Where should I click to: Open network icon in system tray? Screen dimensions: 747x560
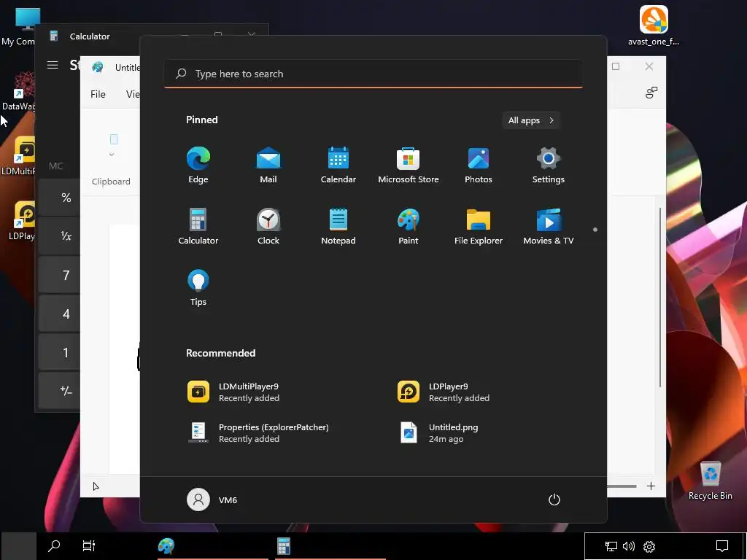[x=611, y=546]
